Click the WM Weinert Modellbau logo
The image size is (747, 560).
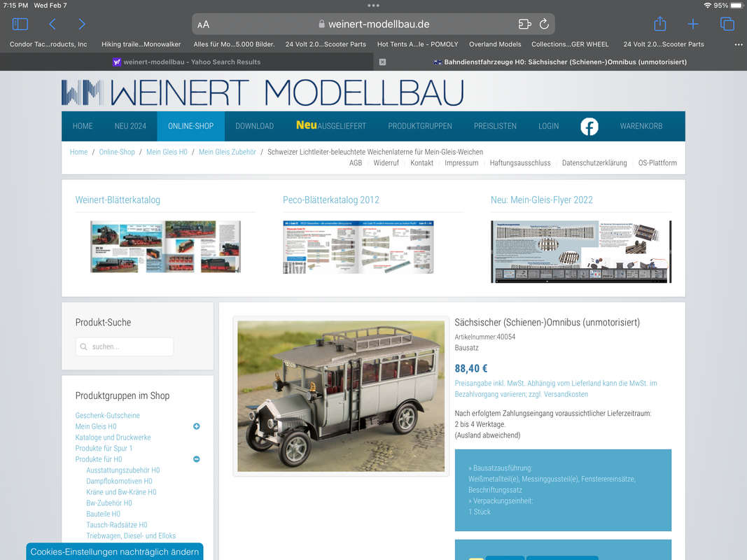pos(263,92)
